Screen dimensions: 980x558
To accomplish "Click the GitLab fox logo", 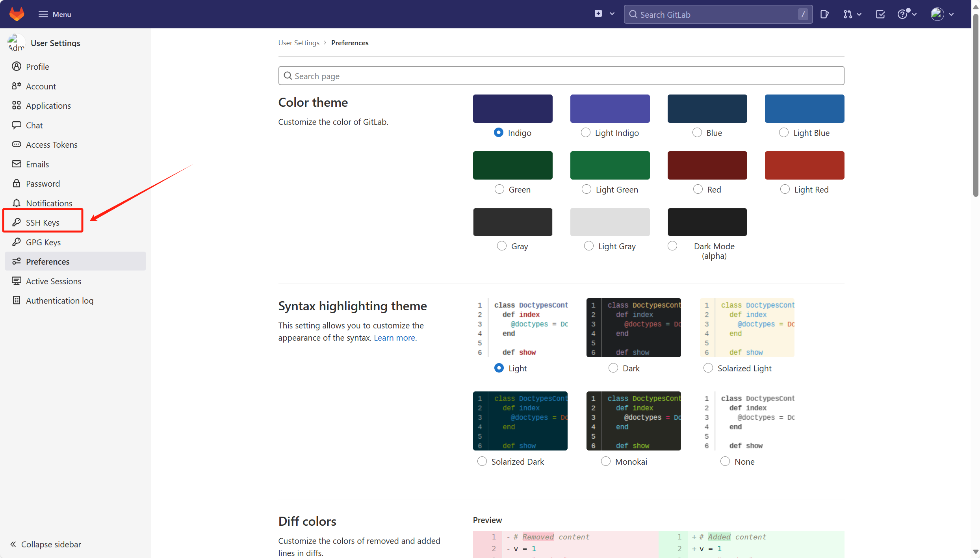I will coord(17,14).
